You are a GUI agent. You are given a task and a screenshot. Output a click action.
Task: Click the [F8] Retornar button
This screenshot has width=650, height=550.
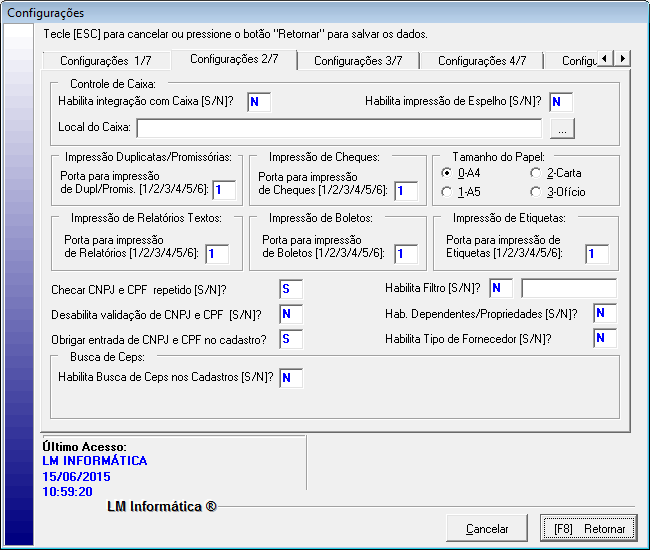point(589,528)
